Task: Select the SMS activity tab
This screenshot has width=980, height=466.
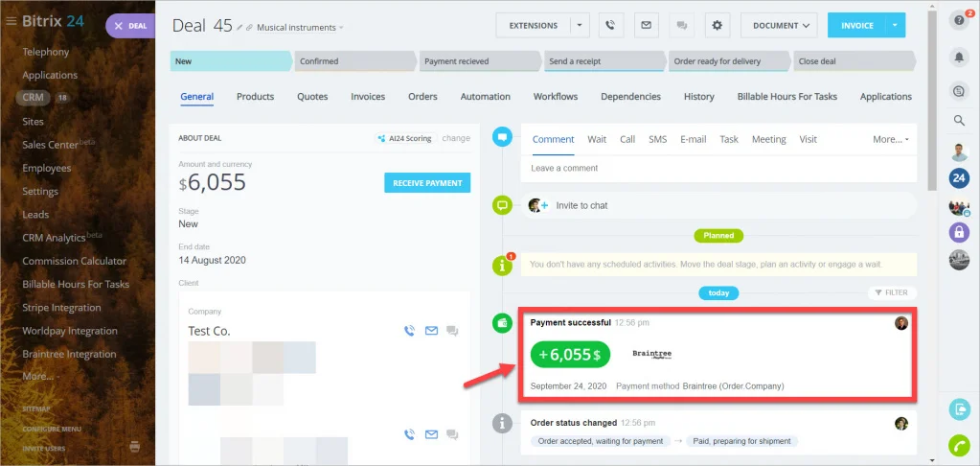Action: tap(657, 139)
